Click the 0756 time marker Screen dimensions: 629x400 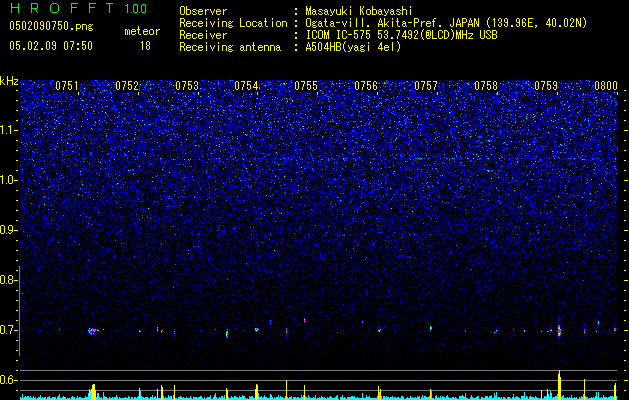[366, 86]
